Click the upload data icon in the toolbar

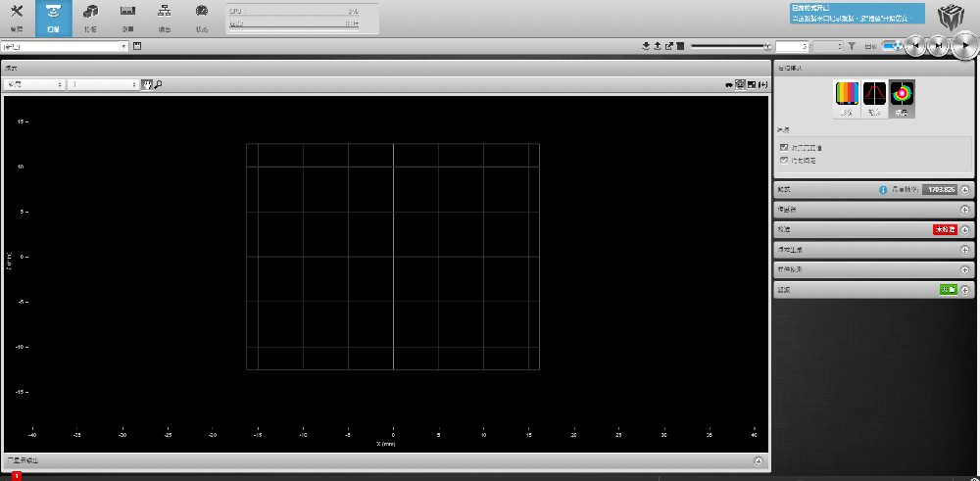click(x=658, y=46)
